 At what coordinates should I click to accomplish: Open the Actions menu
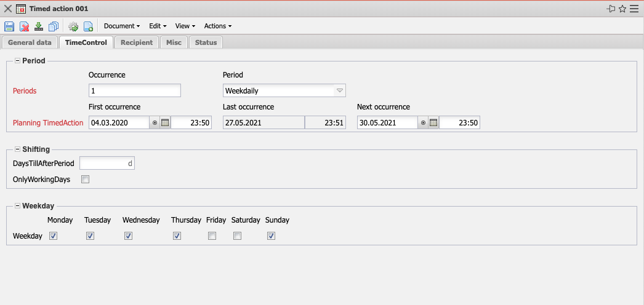(218, 26)
